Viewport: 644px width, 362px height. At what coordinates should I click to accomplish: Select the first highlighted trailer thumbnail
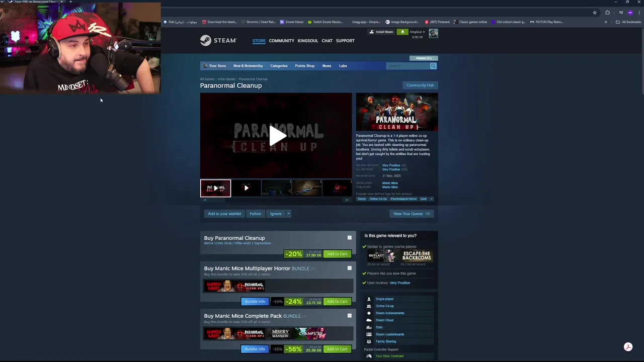tap(215, 188)
